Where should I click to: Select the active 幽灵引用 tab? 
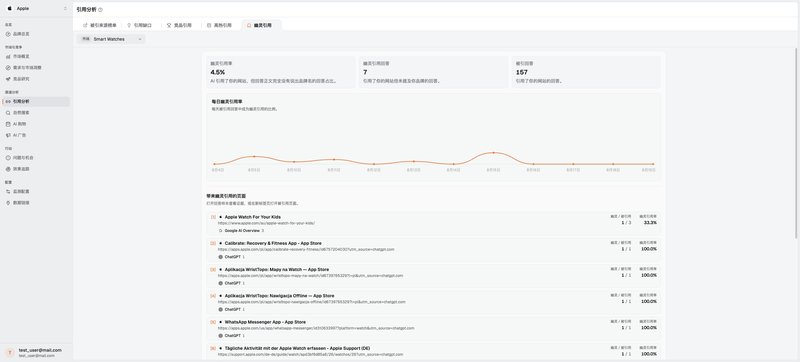[x=260, y=25]
